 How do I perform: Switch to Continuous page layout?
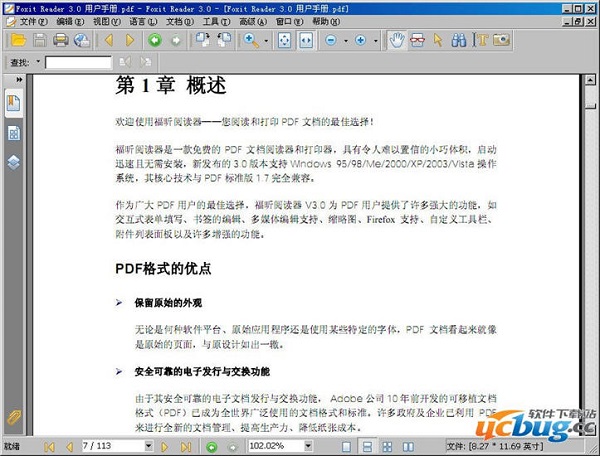click(x=367, y=446)
